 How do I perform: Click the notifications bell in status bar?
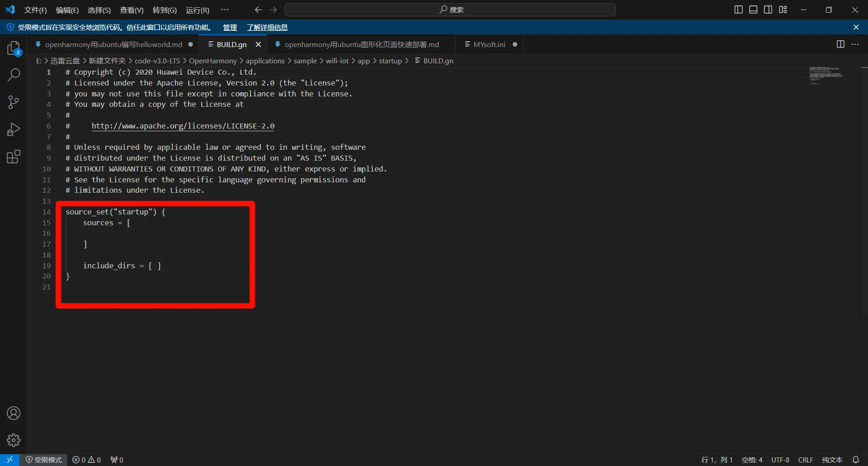point(855,460)
